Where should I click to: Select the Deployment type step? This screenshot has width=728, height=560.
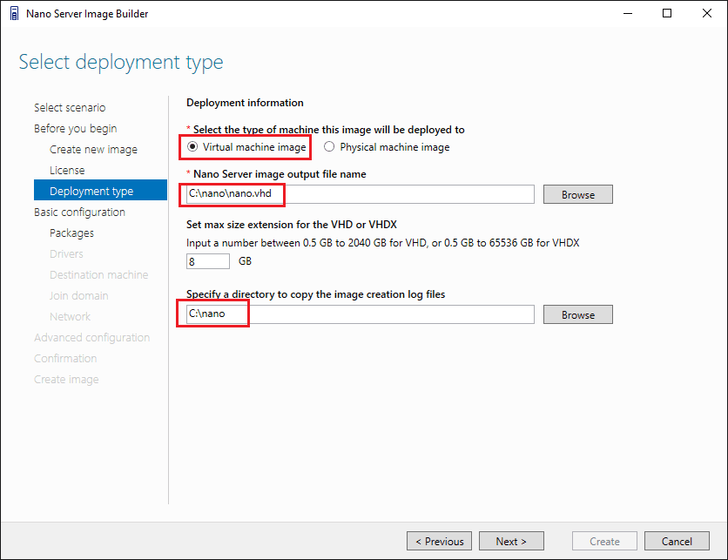(91, 191)
